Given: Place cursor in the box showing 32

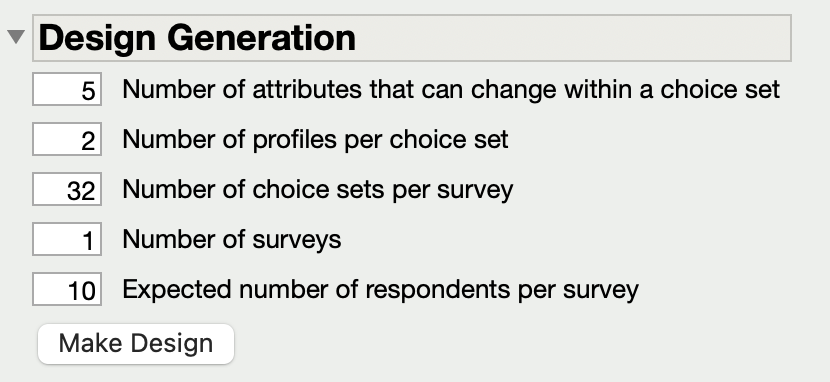Looking at the screenshot, I should (x=67, y=189).
